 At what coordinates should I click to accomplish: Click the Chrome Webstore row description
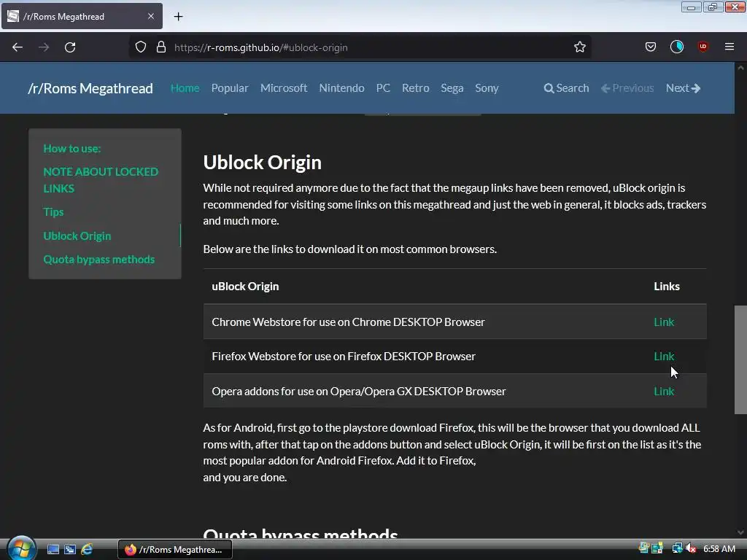tap(348, 322)
